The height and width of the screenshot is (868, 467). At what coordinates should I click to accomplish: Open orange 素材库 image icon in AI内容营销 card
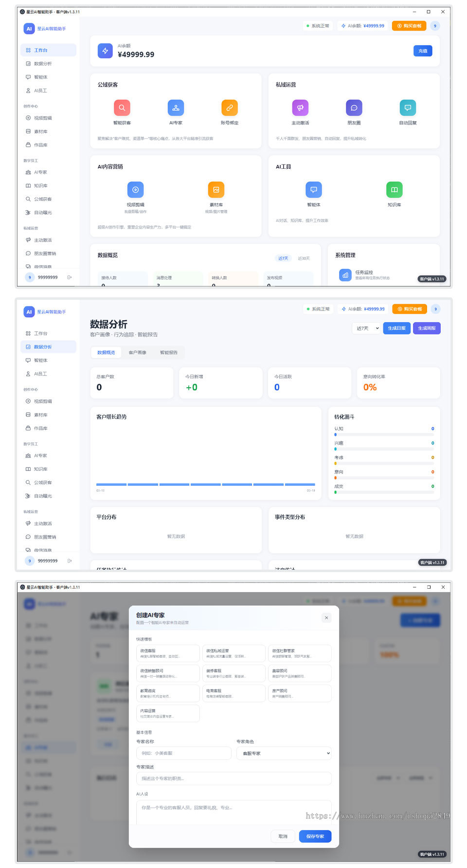216,189
